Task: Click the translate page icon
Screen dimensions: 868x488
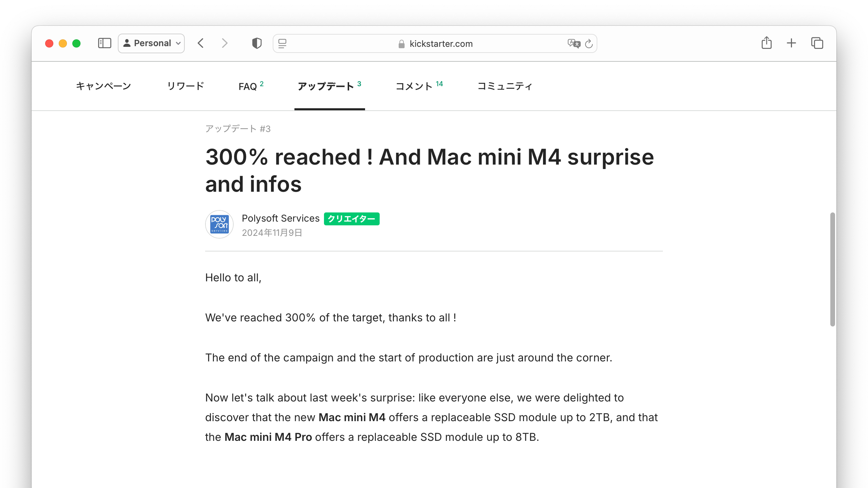Action: point(574,43)
